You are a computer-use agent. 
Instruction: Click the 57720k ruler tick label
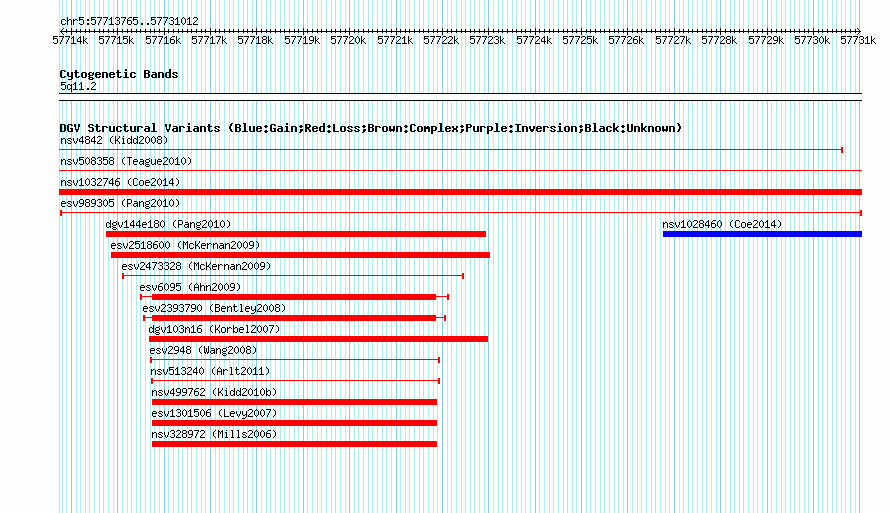[348, 40]
